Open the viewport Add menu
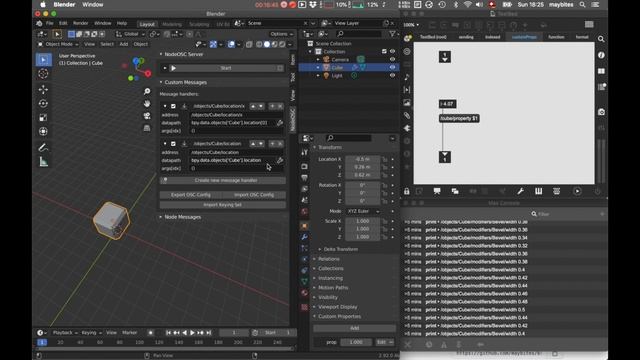The height and width of the screenshot is (360, 640). point(124,44)
